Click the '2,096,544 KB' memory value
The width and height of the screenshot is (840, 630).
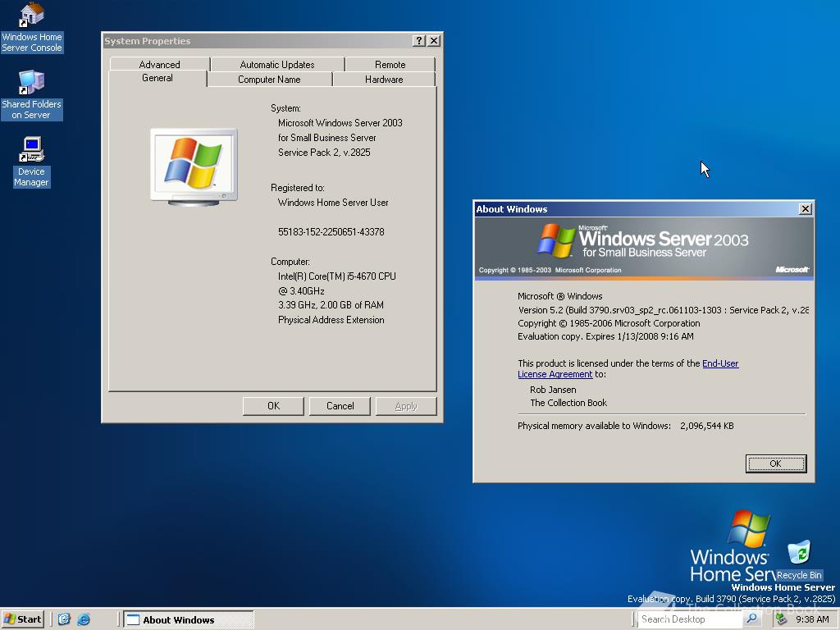(x=707, y=426)
